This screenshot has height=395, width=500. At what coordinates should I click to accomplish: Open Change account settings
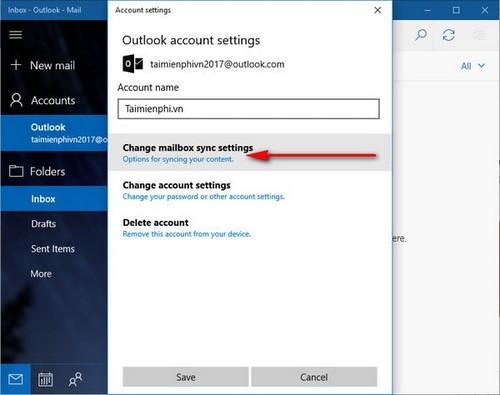point(250,190)
